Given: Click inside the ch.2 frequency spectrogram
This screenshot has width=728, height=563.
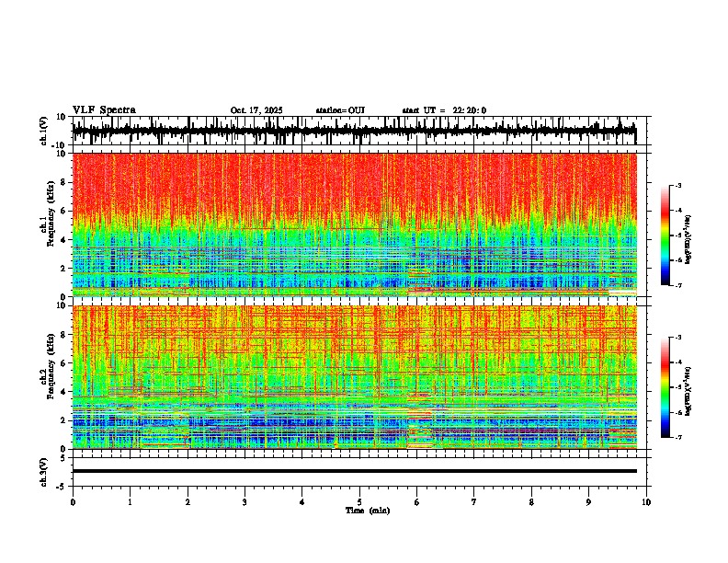Looking at the screenshot, I should pyautogui.click(x=354, y=377).
